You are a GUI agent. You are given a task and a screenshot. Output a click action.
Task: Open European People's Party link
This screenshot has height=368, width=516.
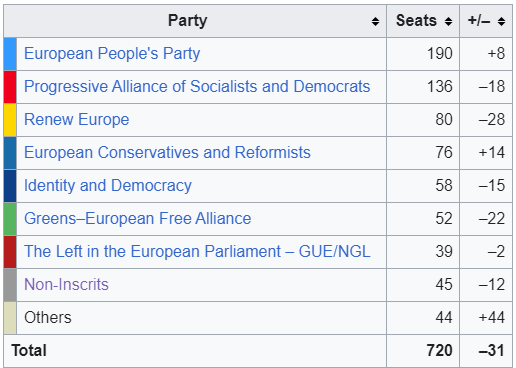pyautogui.click(x=112, y=54)
